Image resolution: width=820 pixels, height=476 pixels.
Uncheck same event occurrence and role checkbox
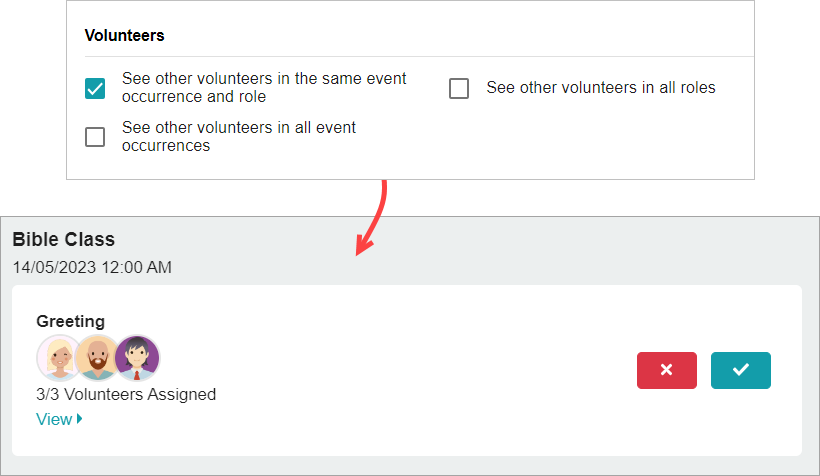95,88
